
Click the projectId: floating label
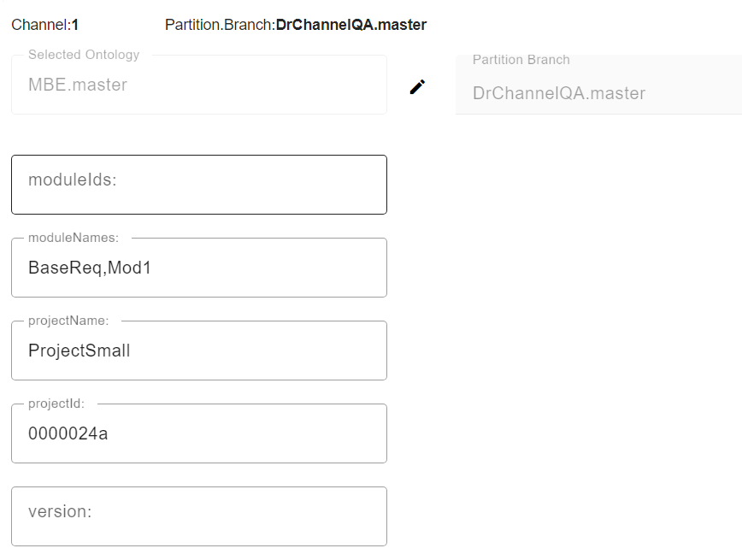pos(56,404)
